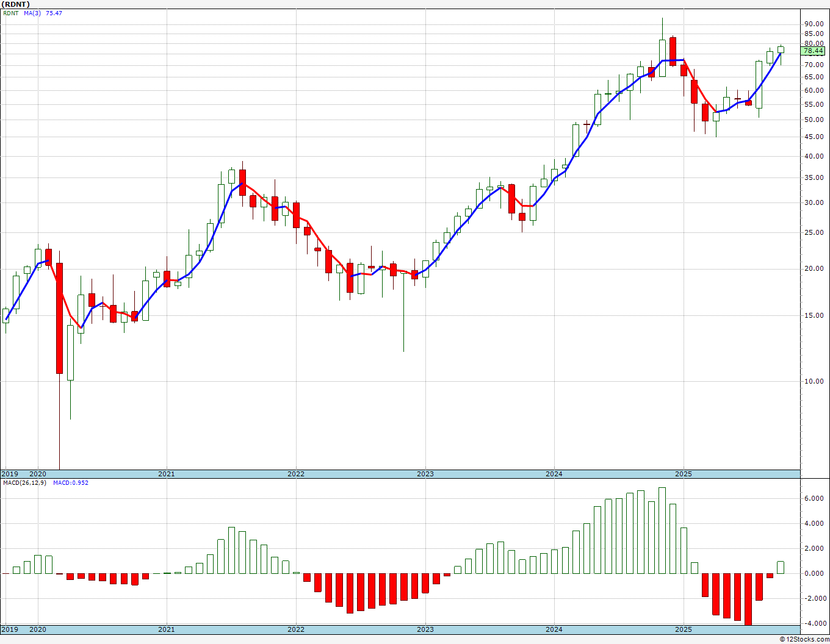The width and height of the screenshot is (830, 644).
Task: Select the 50.00 price axis label
Action: coord(814,120)
